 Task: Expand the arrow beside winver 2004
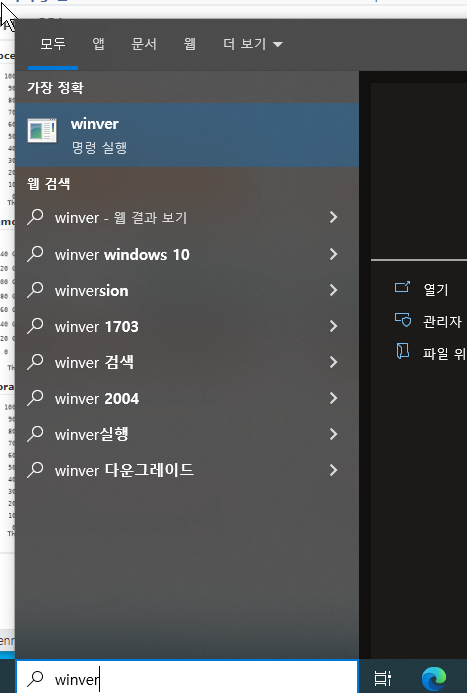pos(334,398)
